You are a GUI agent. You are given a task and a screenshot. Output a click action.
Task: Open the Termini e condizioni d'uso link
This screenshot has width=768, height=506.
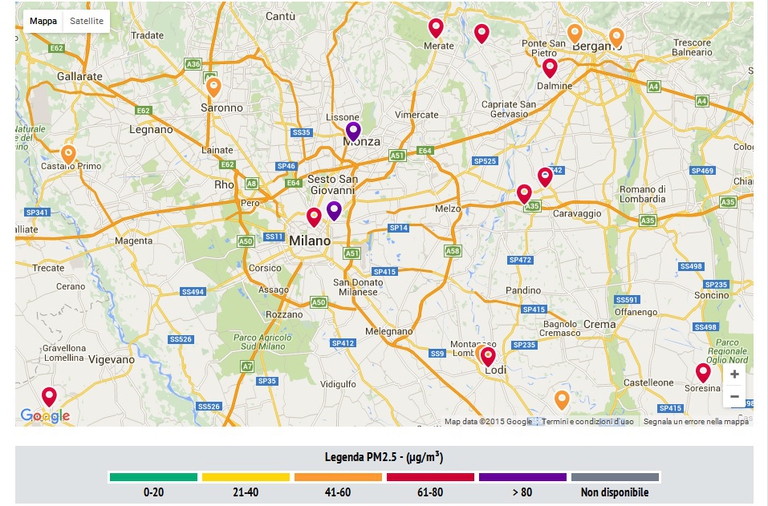click(x=587, y=421)
